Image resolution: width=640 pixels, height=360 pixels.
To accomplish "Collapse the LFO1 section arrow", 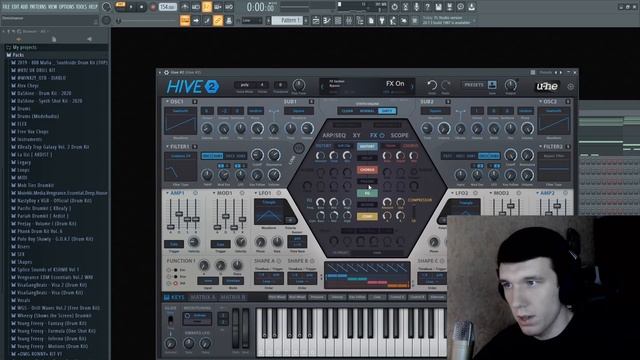I will [256, 193].
